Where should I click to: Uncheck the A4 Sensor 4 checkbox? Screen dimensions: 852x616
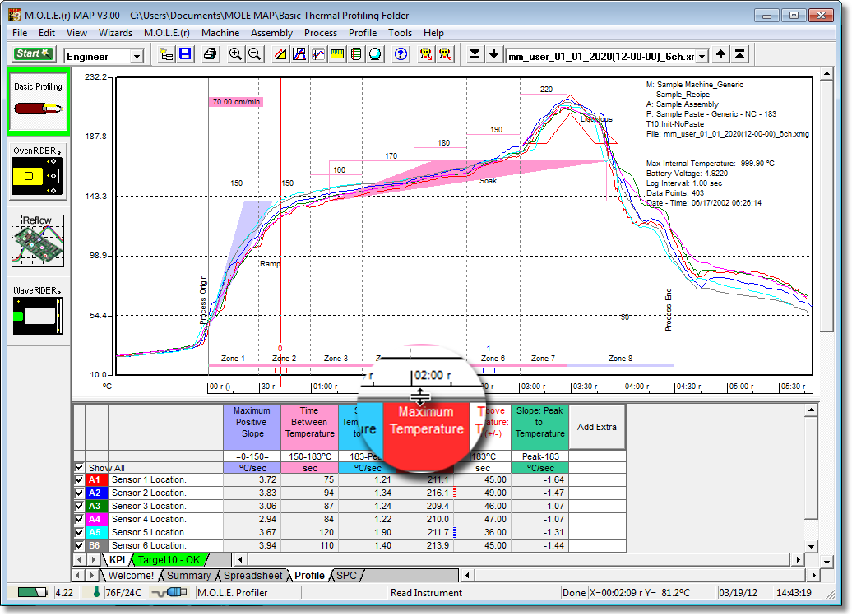pyautogui.click(x=79, y=519)
